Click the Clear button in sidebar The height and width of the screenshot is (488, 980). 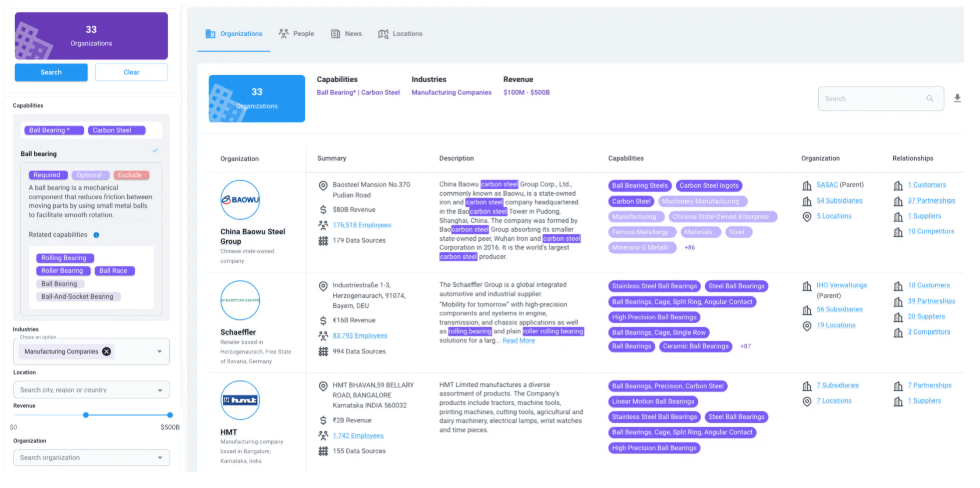(131, 72)
